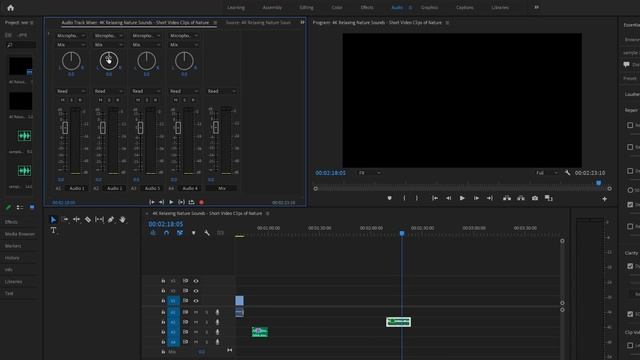The image size is (640, 360).
Task: Click the Lift button
Action: coord(507,198)
